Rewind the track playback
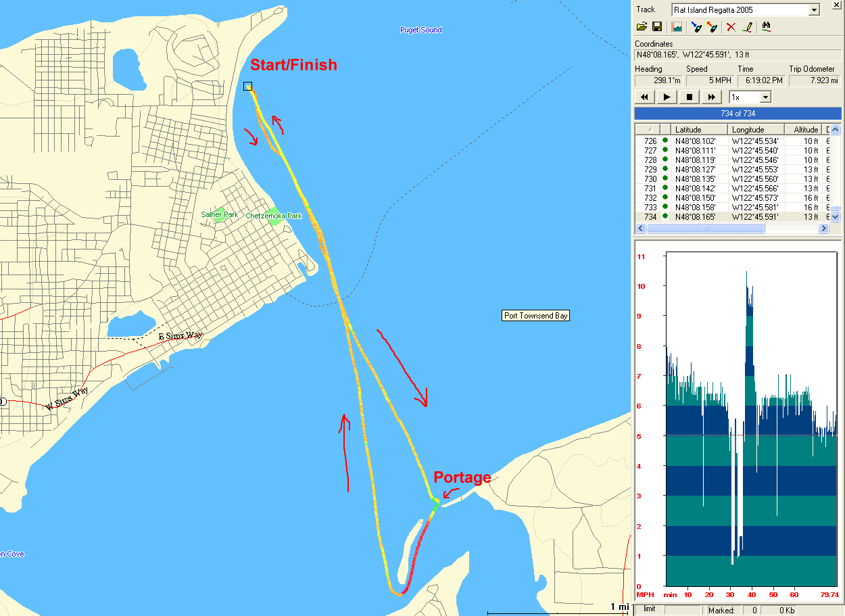This screenshot has height=616, width=845. tap(645, 97)
